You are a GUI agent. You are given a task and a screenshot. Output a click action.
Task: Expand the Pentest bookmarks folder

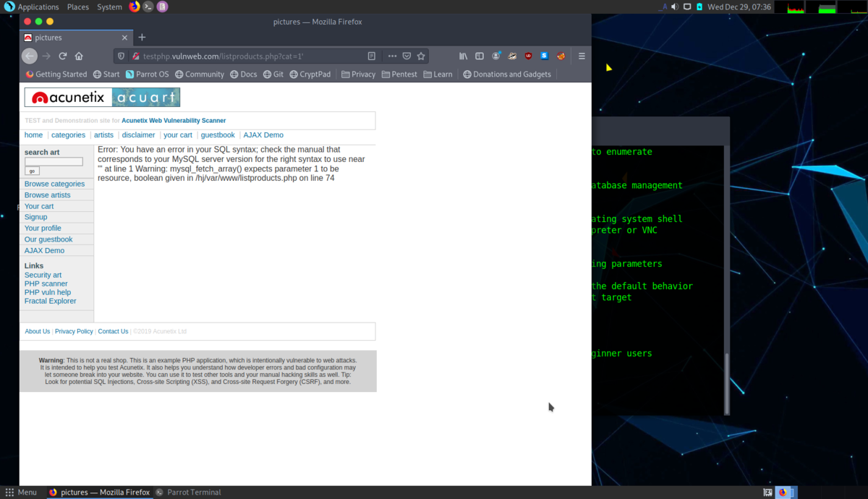(399, 74)
